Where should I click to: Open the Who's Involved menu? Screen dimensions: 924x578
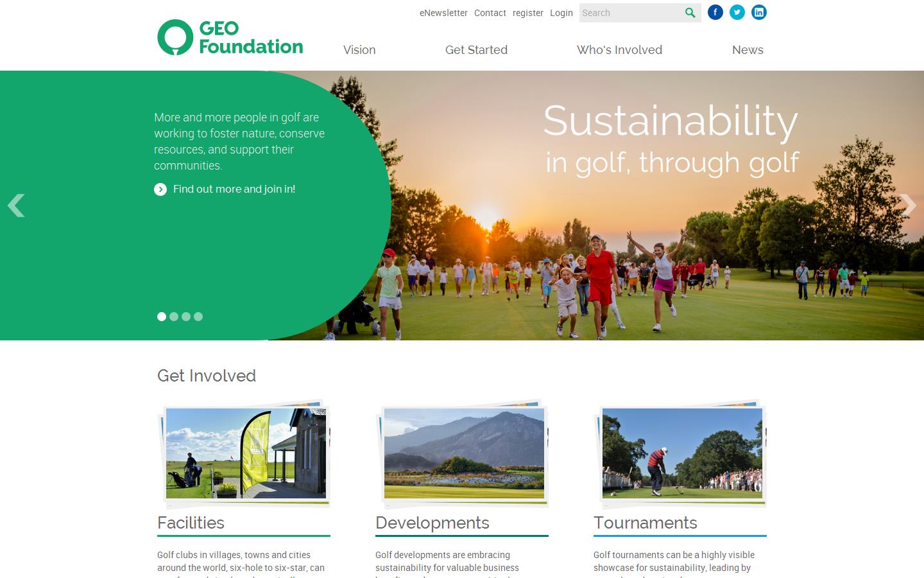point(619,50)
